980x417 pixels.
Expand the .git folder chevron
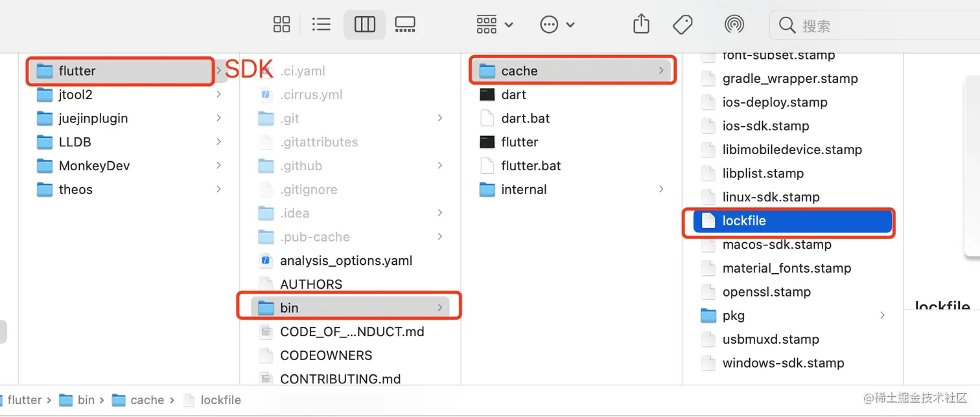440,118
